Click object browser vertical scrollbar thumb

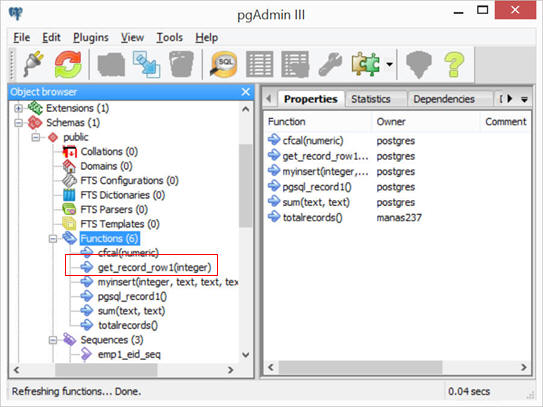(246, 186)
